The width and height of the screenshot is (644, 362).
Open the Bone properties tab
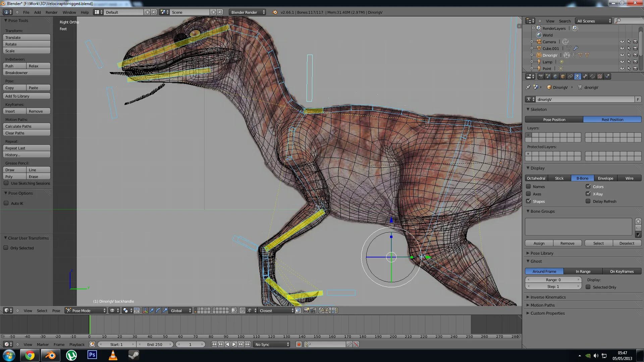click(585, 77)
